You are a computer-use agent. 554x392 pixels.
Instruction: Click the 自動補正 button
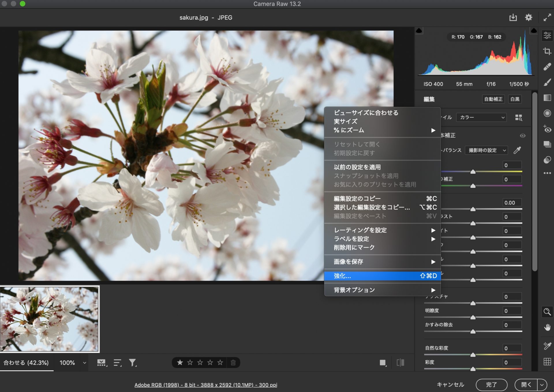point(493,99)
